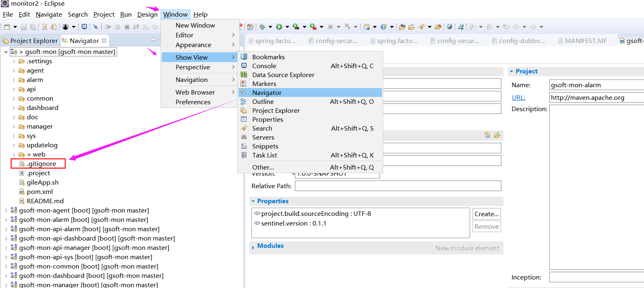This screenshot has height=288, width=644.
Task: Open dropdown arrow beside the New icon
Action: (15, 27)
